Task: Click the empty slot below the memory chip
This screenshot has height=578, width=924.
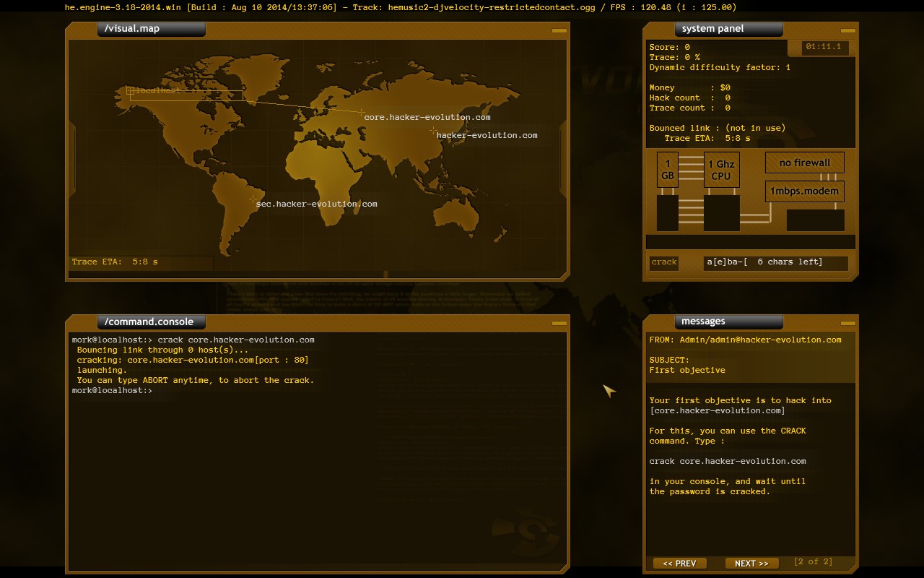Action: [668, 213]
